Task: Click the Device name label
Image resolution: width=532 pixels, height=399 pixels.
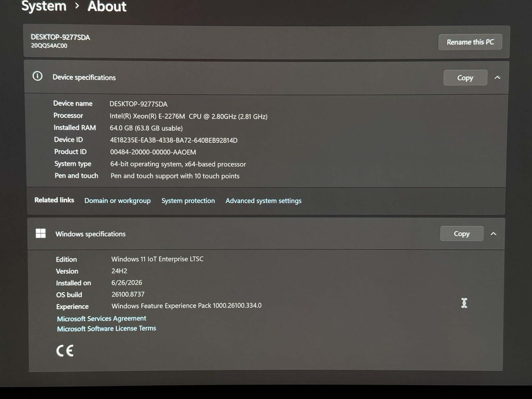Action: [73, 103]
